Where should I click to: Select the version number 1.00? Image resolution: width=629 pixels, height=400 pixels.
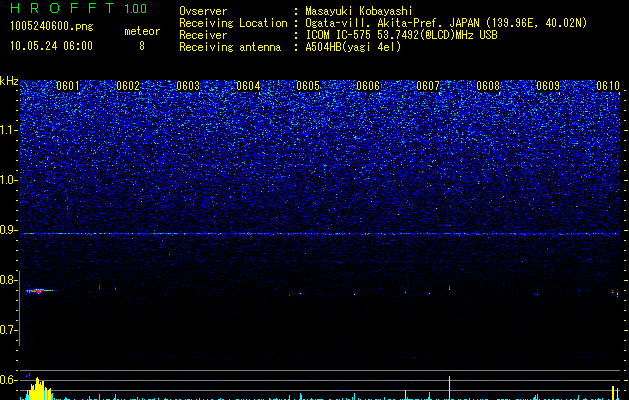135,8
